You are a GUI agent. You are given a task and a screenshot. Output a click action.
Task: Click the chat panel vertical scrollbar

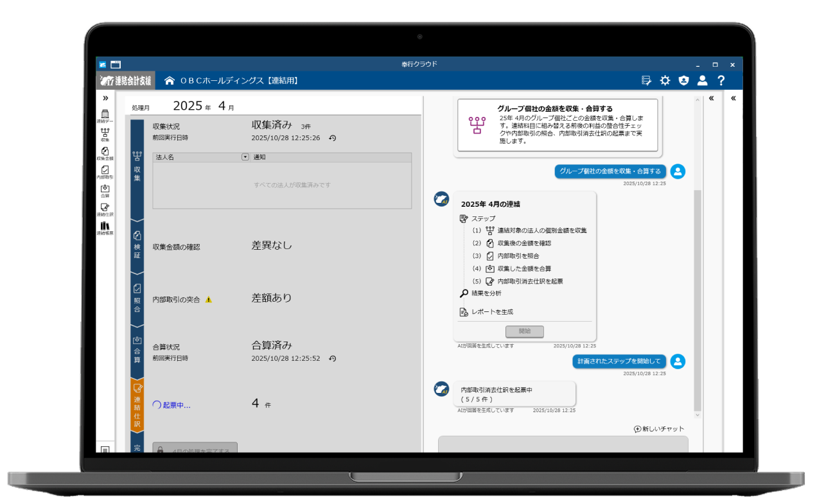pyautogui.click(x=698, y=289)
